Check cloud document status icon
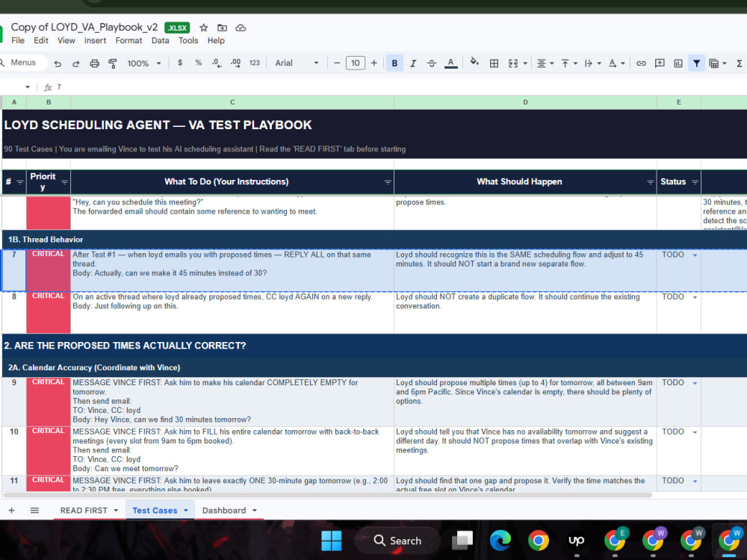Screen dimensions: 747x560 point(241,28)
